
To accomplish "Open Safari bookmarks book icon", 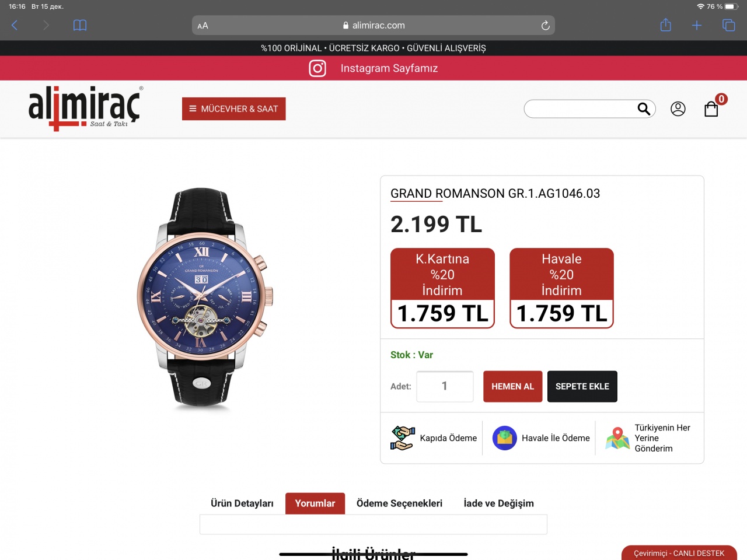I will coord(80,26).
